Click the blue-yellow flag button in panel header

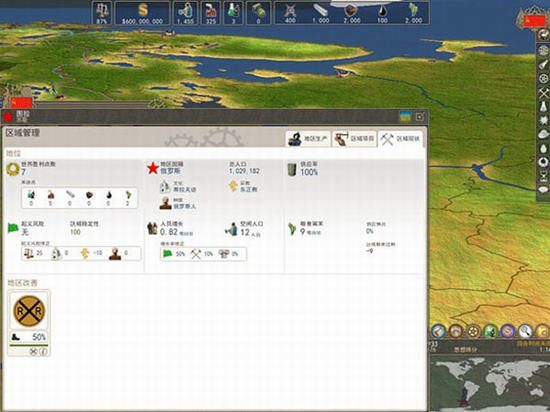coord(405,116)
